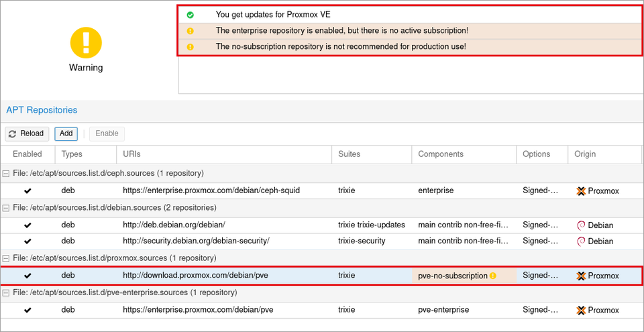
Task: Click the Suites column header
Action: tap(372, 154)
